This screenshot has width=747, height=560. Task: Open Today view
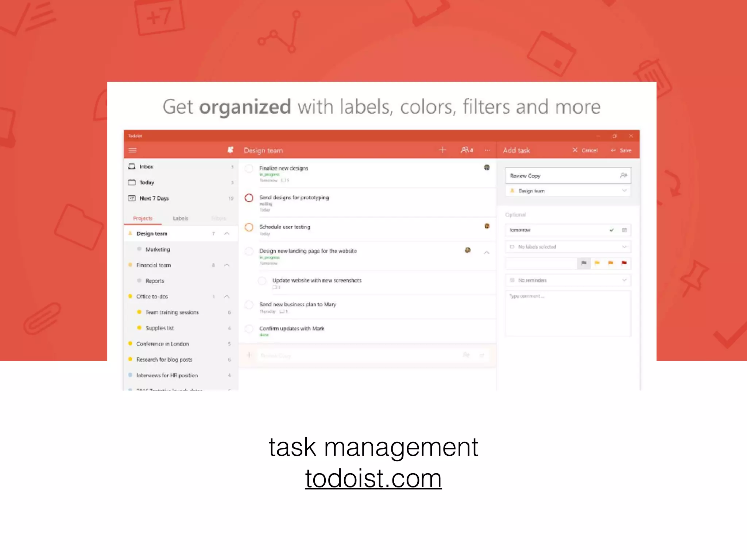coord(181,182)
